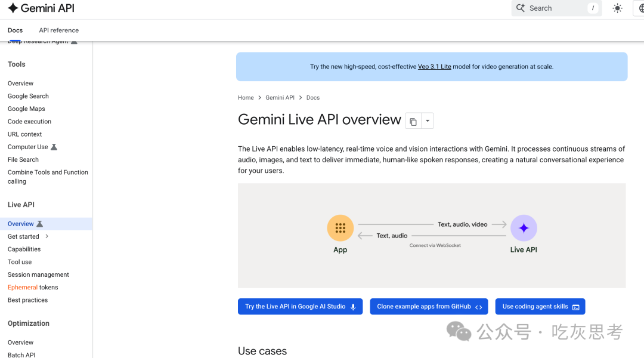Screen dimensions: 644x358
Task: Open Best practices in the sidebar
Action: tap(27, 301)
